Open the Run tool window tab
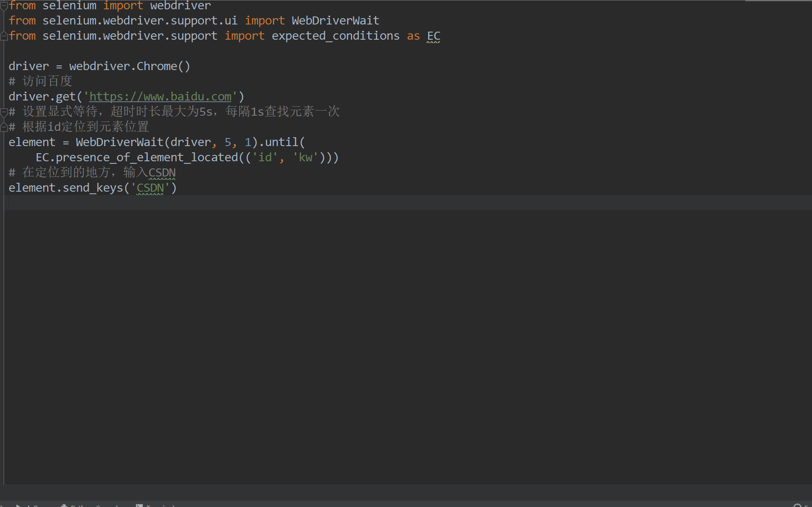Viewport: 812px width, 507px height. (x=38, y=505)
